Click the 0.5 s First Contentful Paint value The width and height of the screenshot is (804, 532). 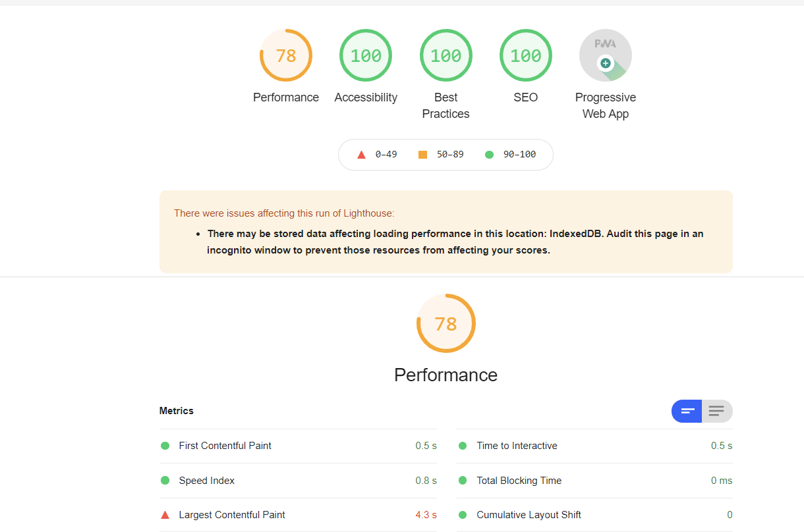click(426, 446)
